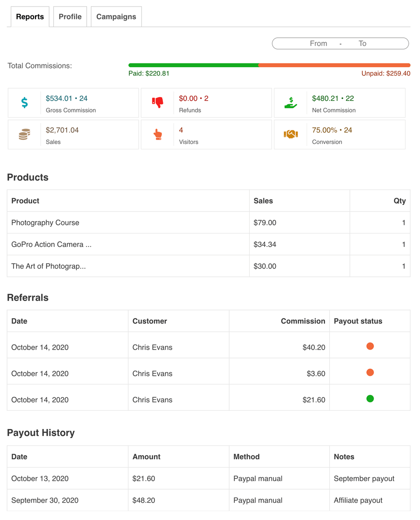The image size is (420, 520).
Task: Click the GoPro Action Camera product name
Action: pos(51,245)
